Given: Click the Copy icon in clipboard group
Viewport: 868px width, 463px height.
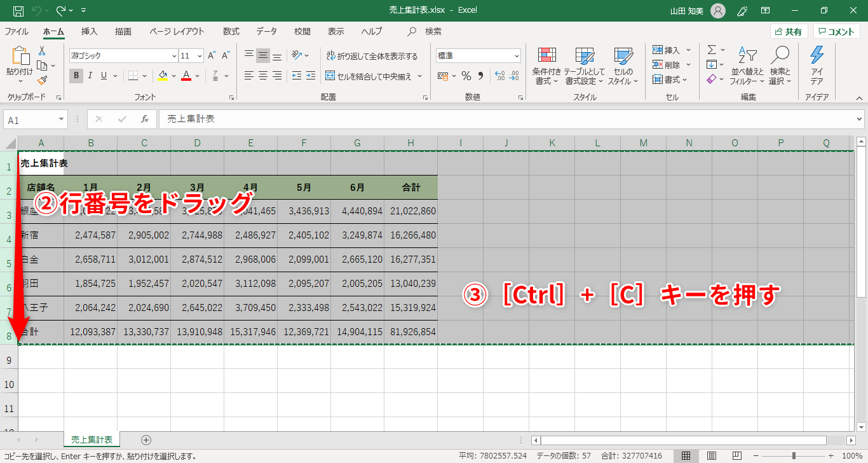Looking at the screenshot, I should (x=42, y=66).
